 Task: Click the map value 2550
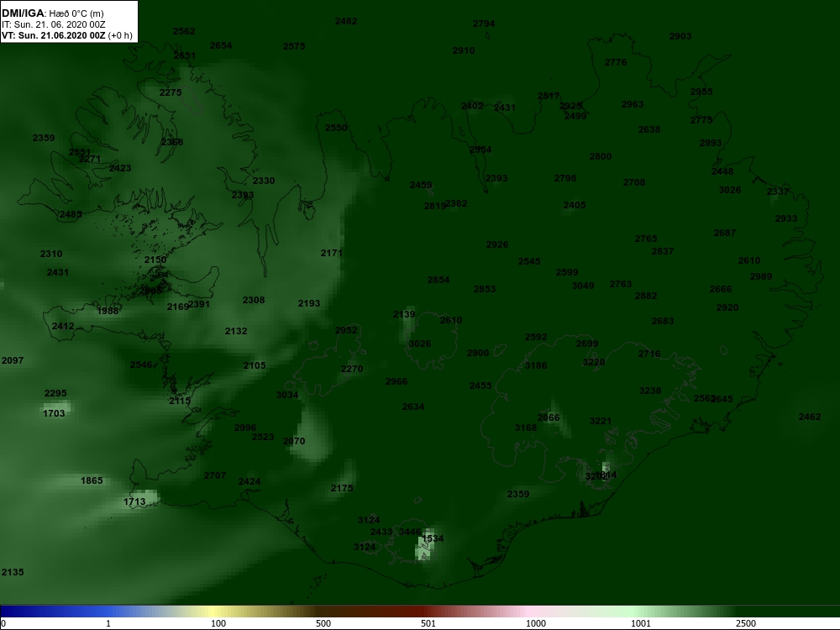336,128
